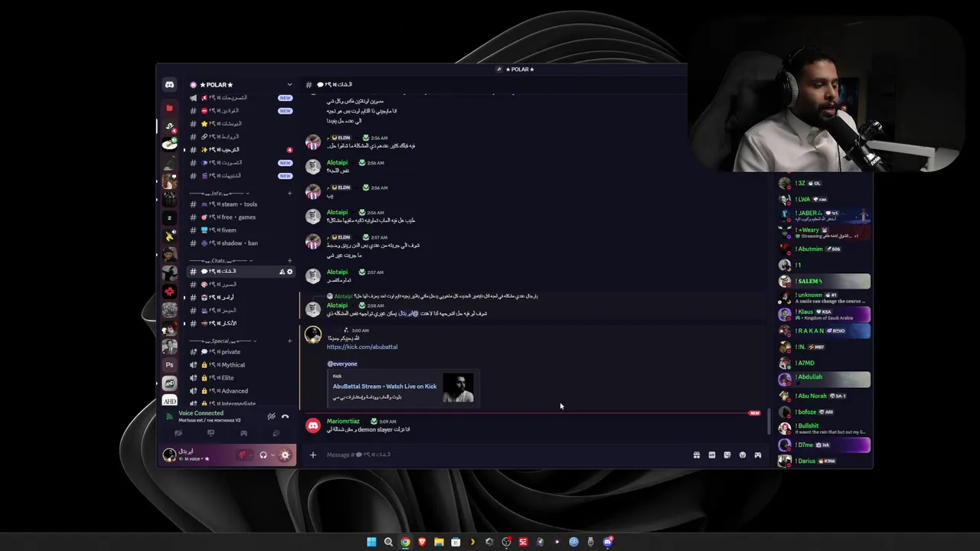Open member ! Klaus in member list
Image resolution: width=980 pixels, height=551 pixels.
click(825, 315)
